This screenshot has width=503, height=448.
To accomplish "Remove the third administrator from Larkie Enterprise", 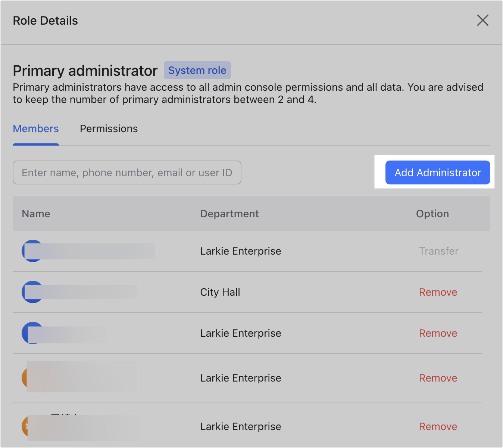I will pyautogui.click(x=438, y=333).
